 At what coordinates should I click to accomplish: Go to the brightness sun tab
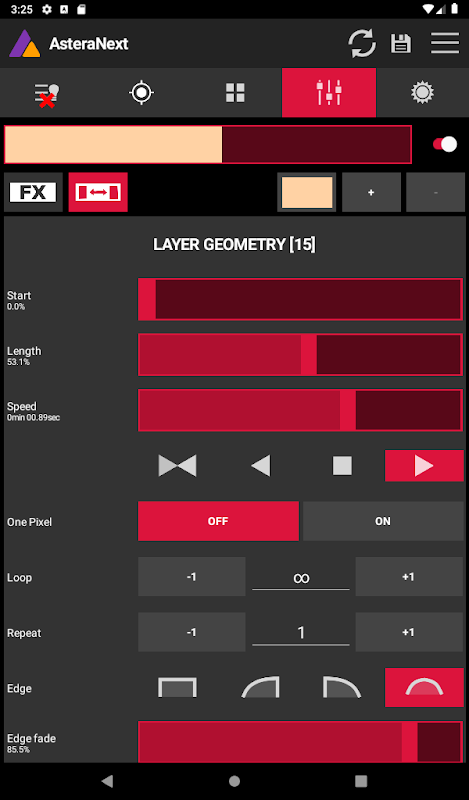click(423, 93)
